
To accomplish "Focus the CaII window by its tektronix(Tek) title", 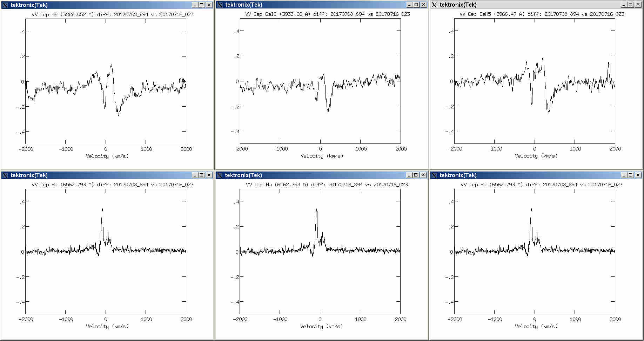I will [x=243, y=5].
